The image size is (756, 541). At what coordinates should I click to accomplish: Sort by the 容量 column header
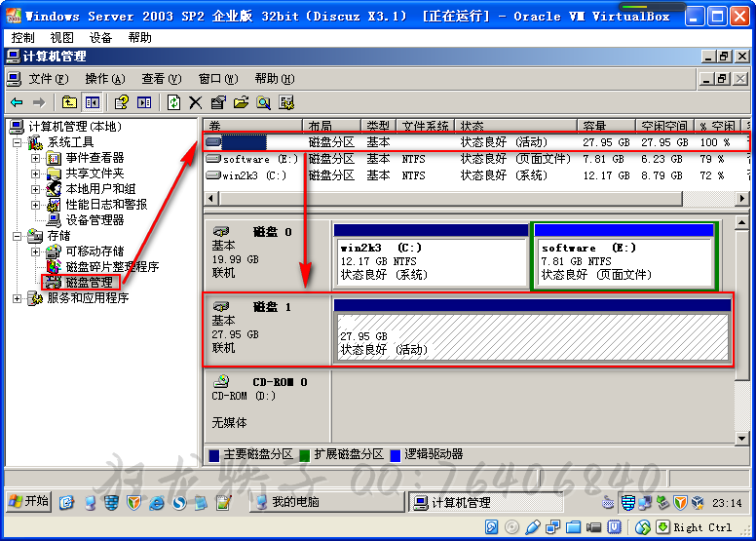click(607, 126)
